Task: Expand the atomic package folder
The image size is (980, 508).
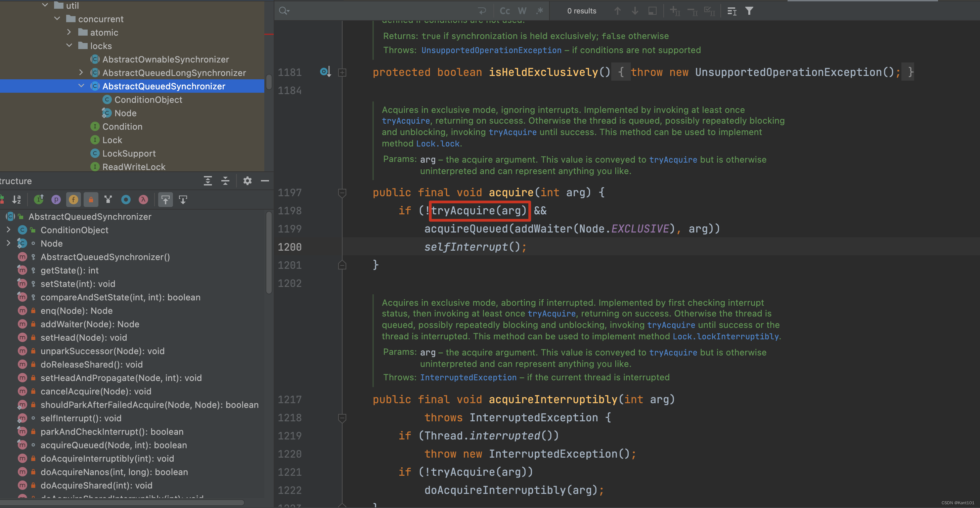Action: [x=69, y=32]
